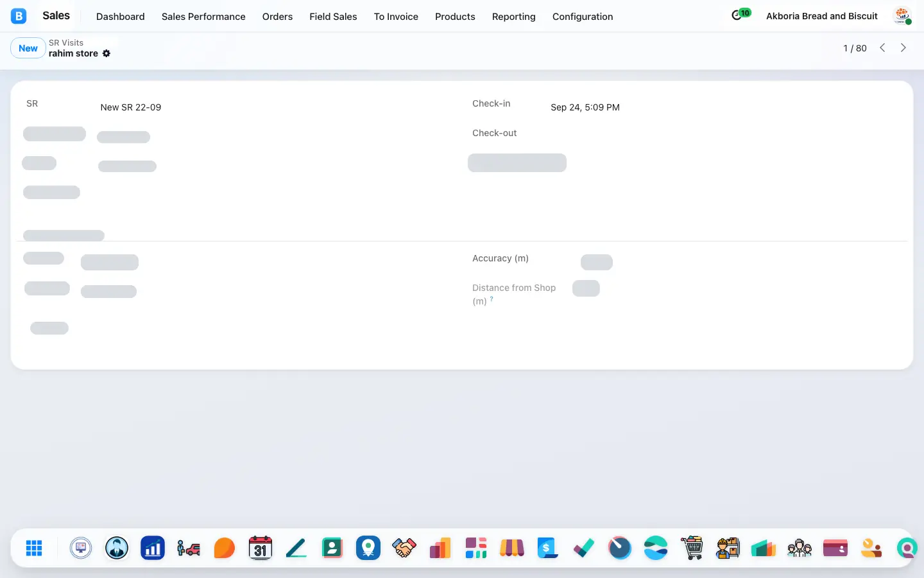The image size is (924, 578).
Task: Click the gear icon beside rahim store
Action: 107,53
